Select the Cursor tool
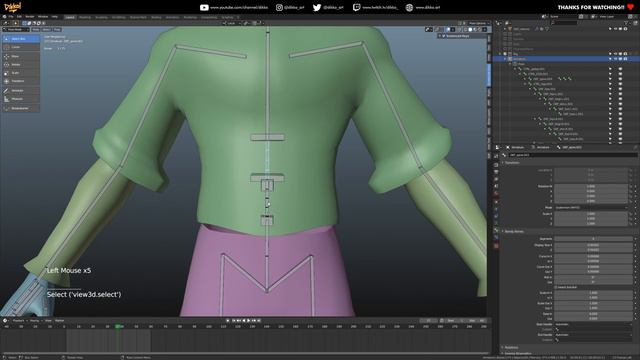 click(21, 47)
